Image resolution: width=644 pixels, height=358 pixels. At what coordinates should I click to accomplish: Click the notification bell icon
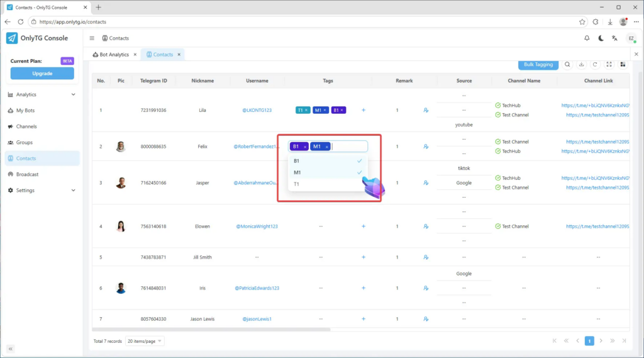pyautogui.click(x=587, y=38)
